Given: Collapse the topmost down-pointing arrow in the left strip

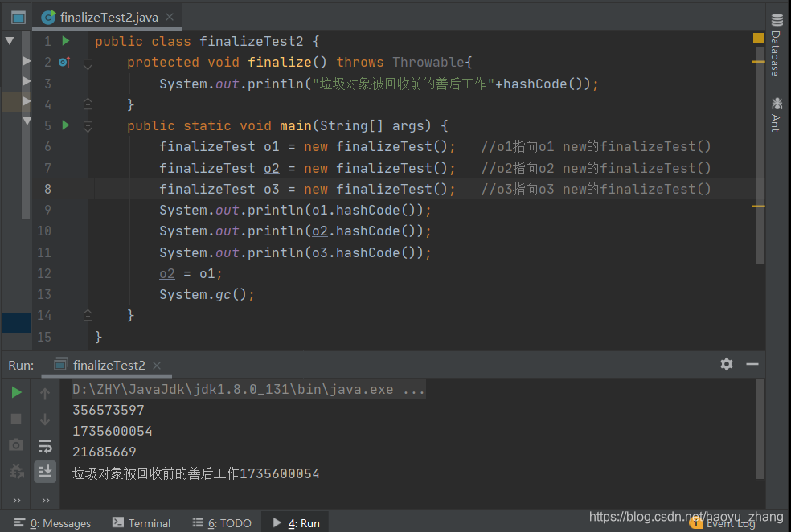Looking at the screenshot, I should point(10,40).
